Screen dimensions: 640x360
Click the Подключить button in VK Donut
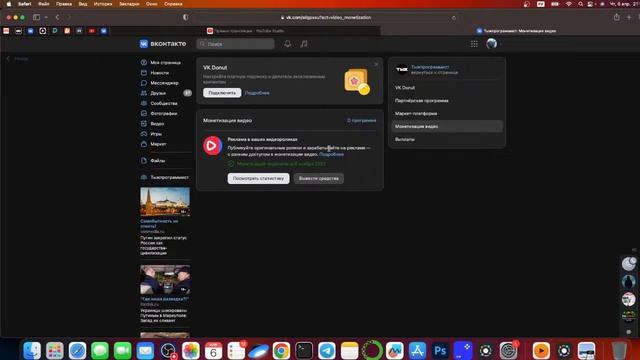[x=222, y=93]
